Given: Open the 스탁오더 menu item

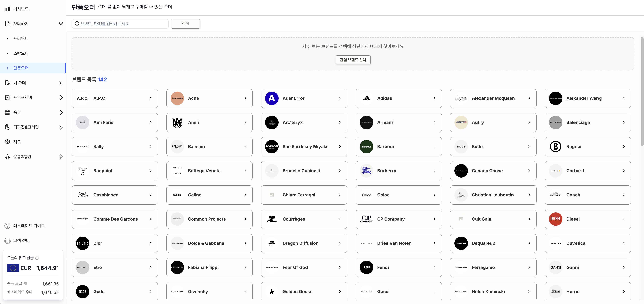Looking at the screenshot, I should click(21, 53).
